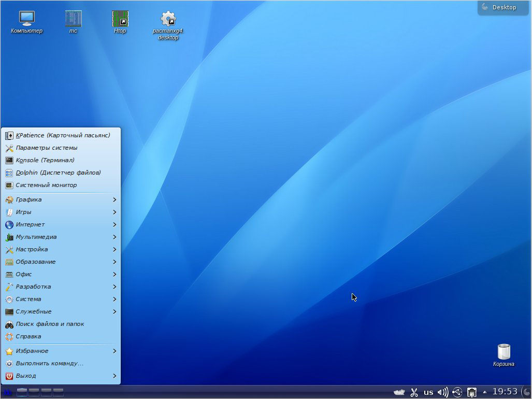Image resolution: width=532 pixels, height=399 pixels.
Task: Click the 19:53 clock
Action: point(505,392)
